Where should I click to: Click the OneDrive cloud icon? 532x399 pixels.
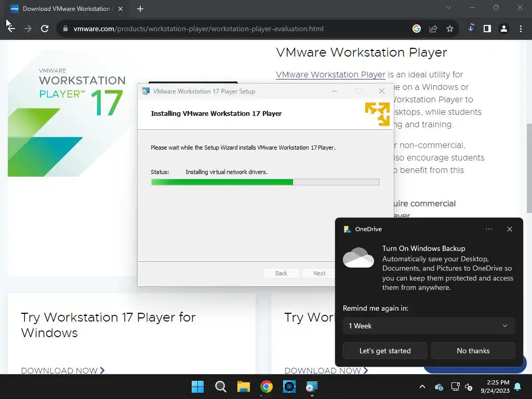358,258
